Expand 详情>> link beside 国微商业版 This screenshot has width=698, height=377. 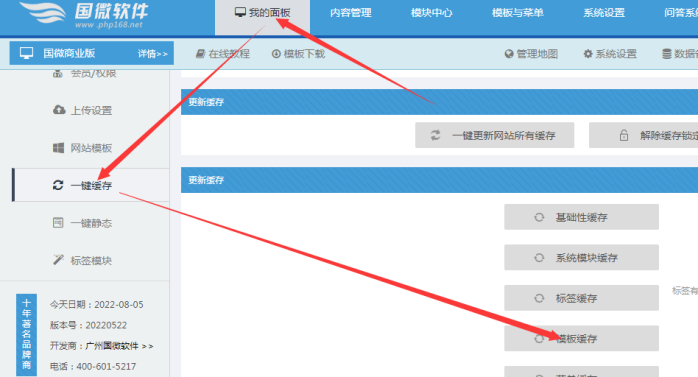pos(153,54)
